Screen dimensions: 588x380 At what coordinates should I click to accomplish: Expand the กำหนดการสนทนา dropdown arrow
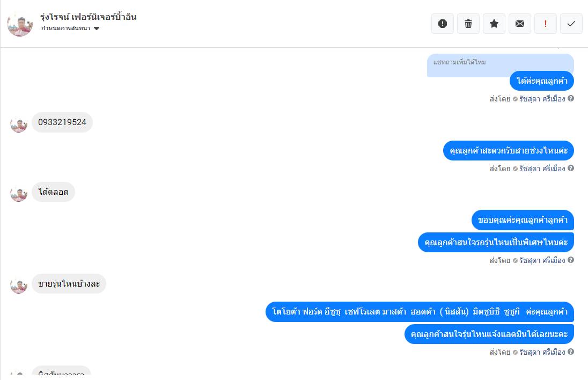click(97, 28)
